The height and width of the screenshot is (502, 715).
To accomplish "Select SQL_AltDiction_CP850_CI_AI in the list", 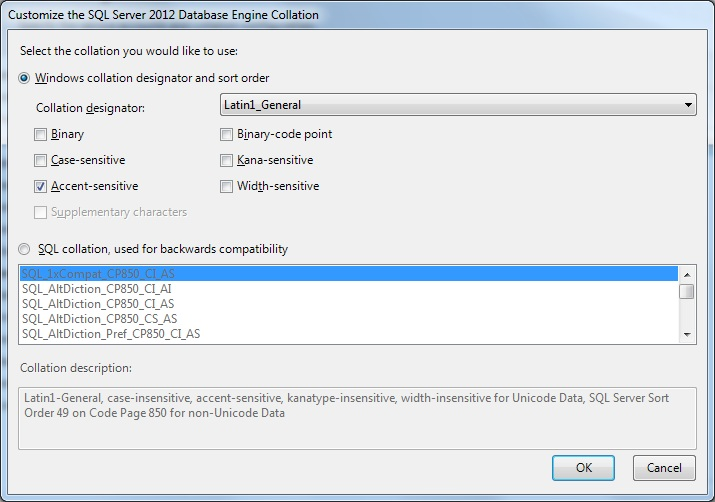I will tap(349, 289).
